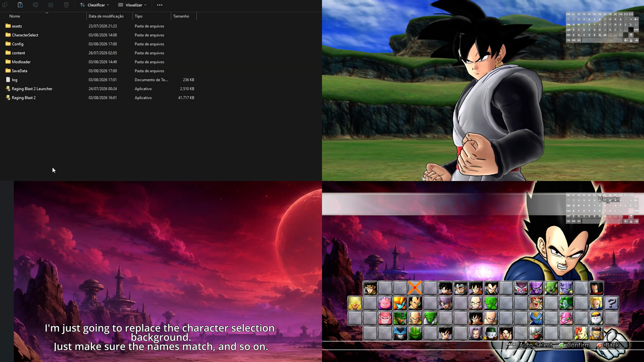Screen dimensions: 644x362
Task: Pick the Dr. Gero portrait
Action: click(x=597, y=334)
